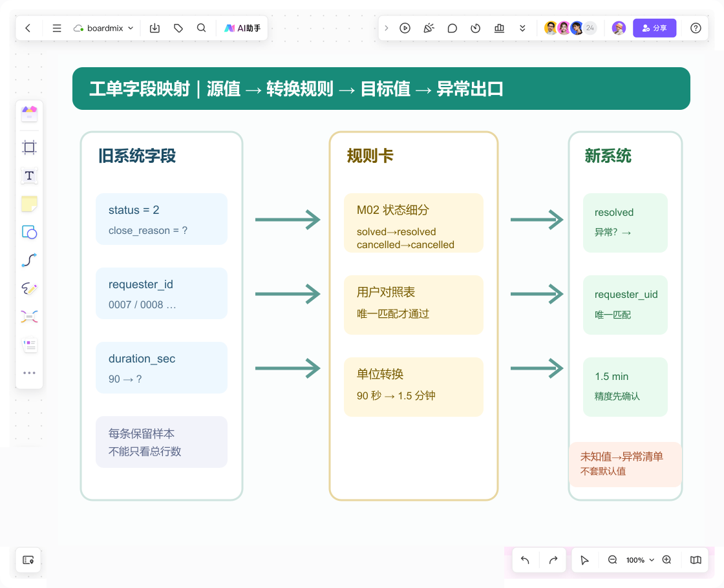Screen dimensions: 724x588
Task: Select the mind map tool
Action: [x=29, y=317]
